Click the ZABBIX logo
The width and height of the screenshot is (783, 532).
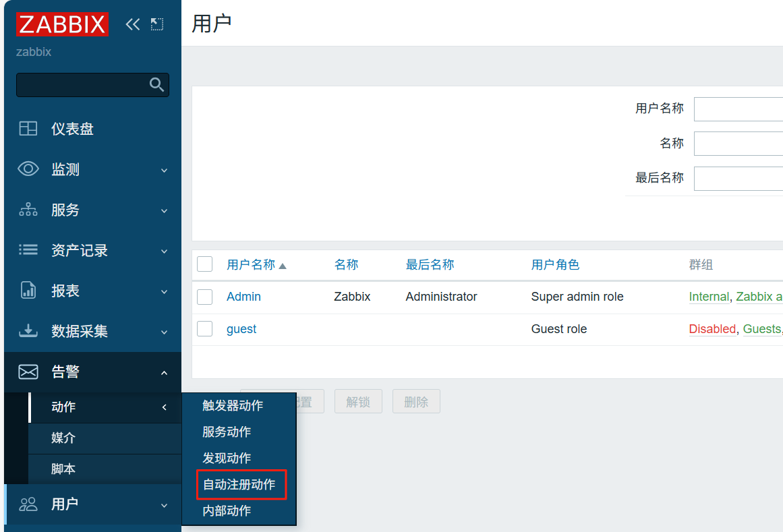tap(63, 24)
